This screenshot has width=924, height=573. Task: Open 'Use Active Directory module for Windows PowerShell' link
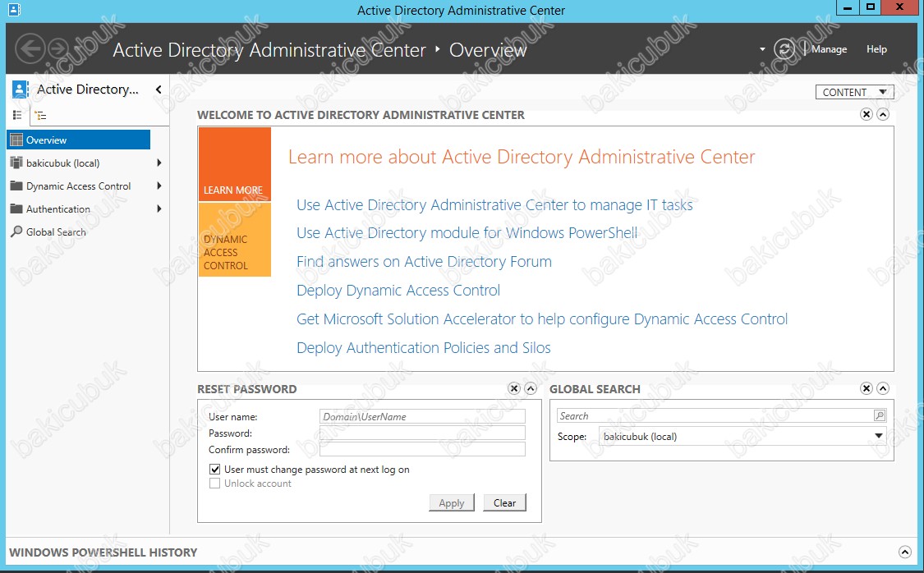467,233
